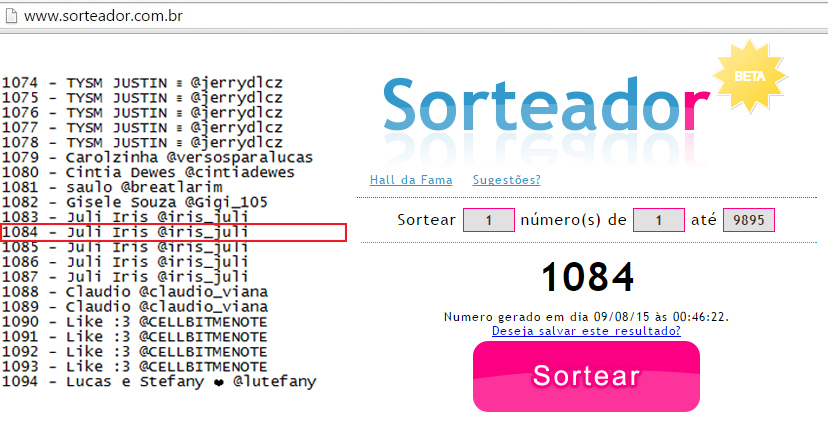Click the pink Sortear button
This screenshot has height=428, width=829.
(x=586, y=376)
